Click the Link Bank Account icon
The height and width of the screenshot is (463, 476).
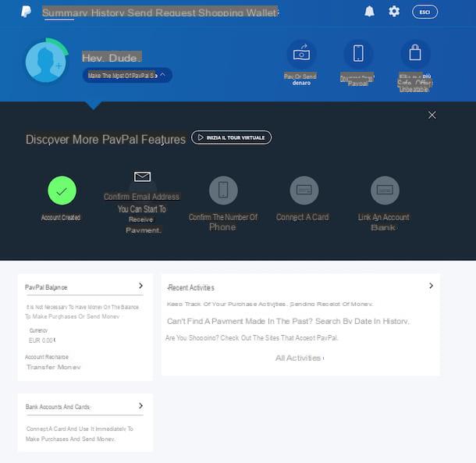pyautogui.click(x=385, y=191)
